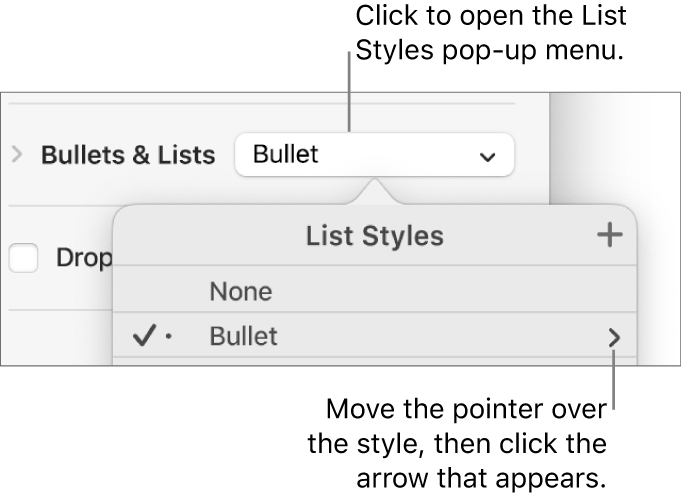Screen dimensions: 681x503
Task: Click the List Styles popover title
Action: 374,236
